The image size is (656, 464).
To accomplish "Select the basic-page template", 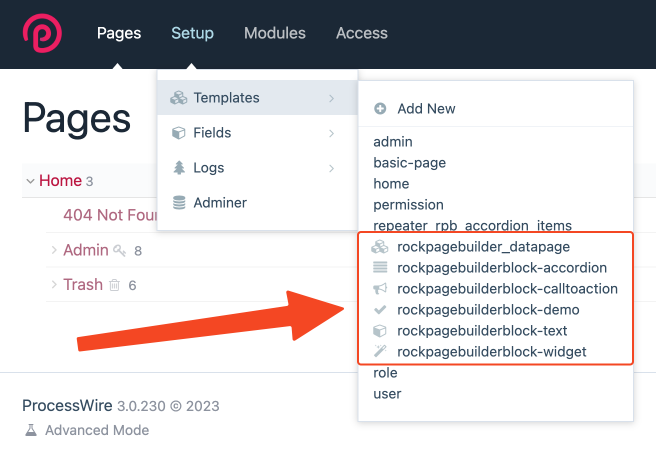I will point(409,163).
